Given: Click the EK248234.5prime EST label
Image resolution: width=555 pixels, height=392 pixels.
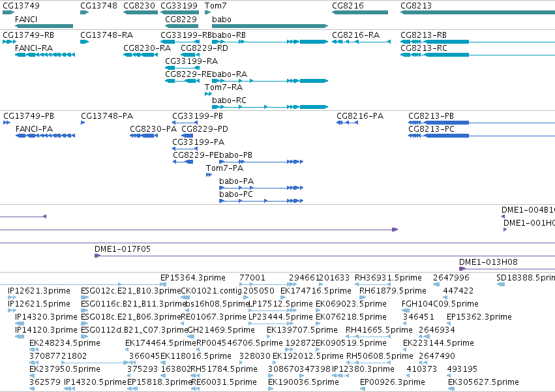Looking at the screenshot, I should (x=65, y=343).
